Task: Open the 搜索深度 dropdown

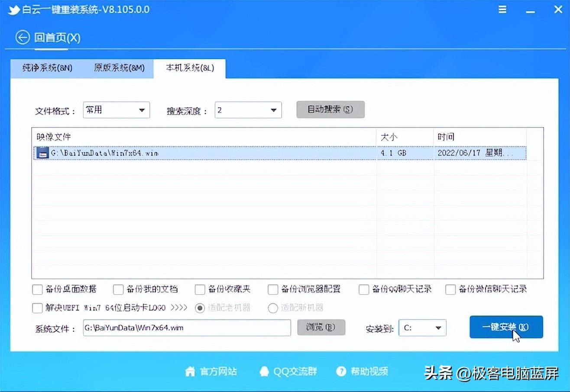Action: 248,110
